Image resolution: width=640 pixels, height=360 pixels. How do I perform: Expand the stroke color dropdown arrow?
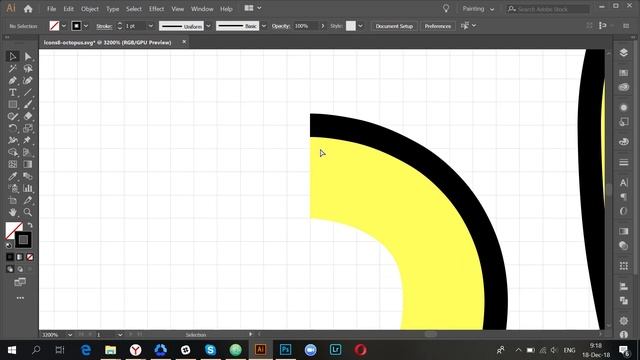[86, 26]
